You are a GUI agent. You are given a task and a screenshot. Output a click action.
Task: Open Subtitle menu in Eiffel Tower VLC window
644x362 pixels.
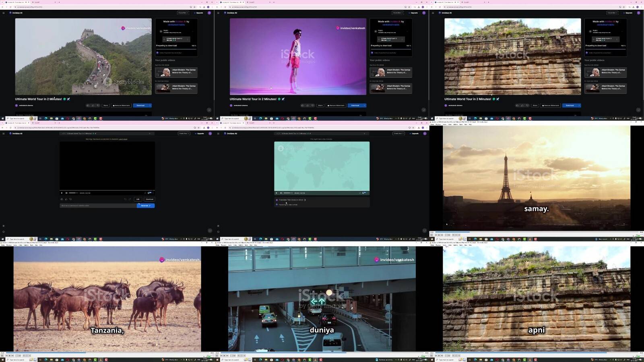(455, 124)
